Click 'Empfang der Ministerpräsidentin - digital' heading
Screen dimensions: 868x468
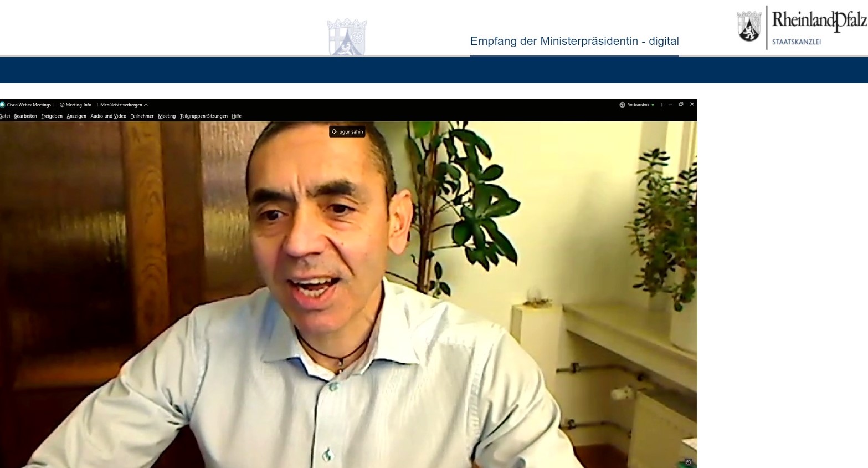point(574,41)
